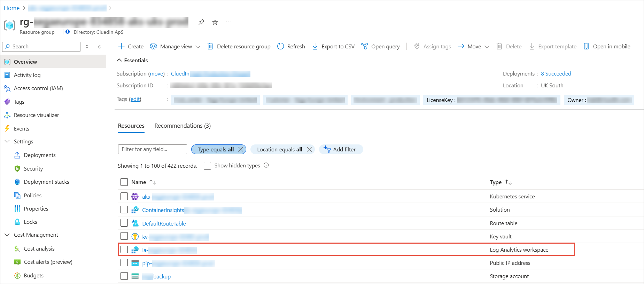Refresh the resource list
This screenshot has height=284, width=644.
(291, 46)
